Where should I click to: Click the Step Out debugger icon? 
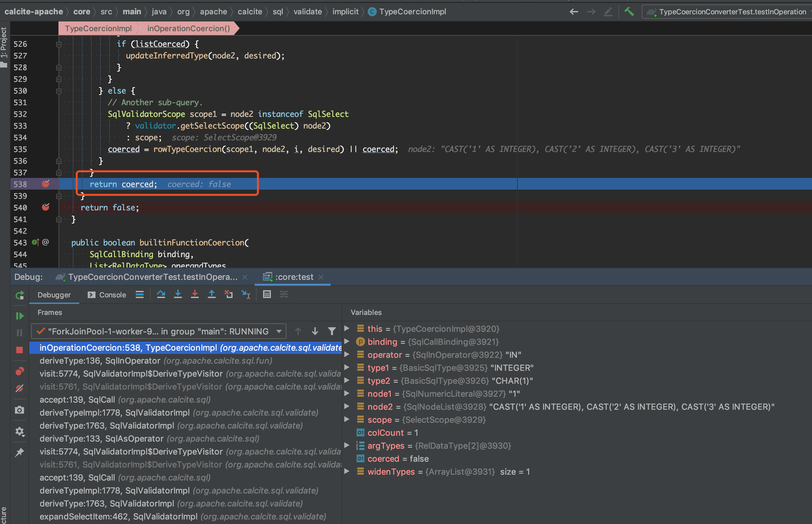(212, 294)
